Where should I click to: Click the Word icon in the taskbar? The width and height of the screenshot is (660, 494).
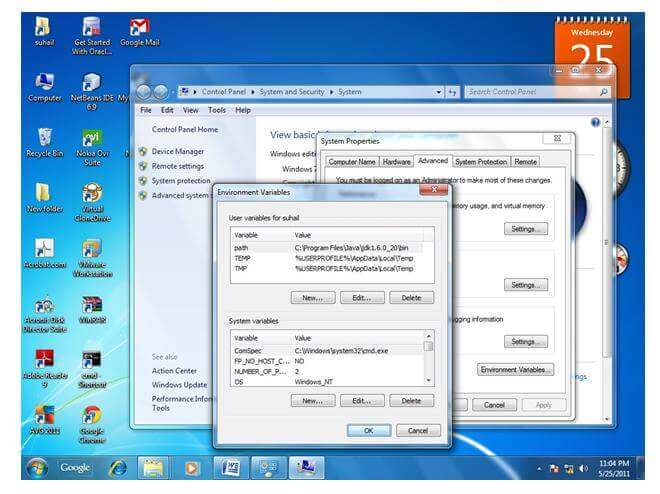point(227,467)
